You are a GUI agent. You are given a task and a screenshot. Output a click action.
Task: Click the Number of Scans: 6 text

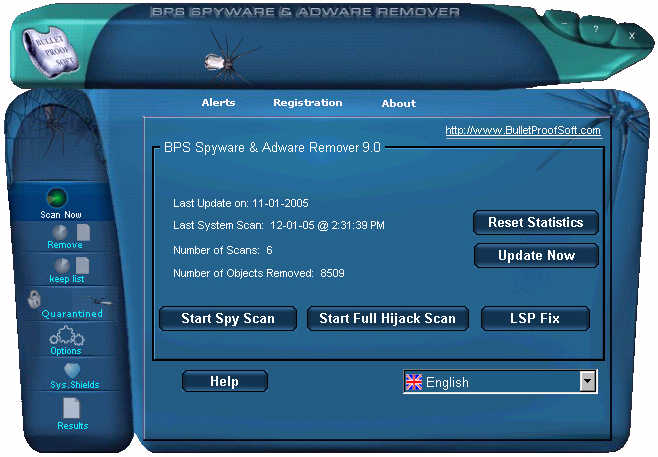pos(222,251)
